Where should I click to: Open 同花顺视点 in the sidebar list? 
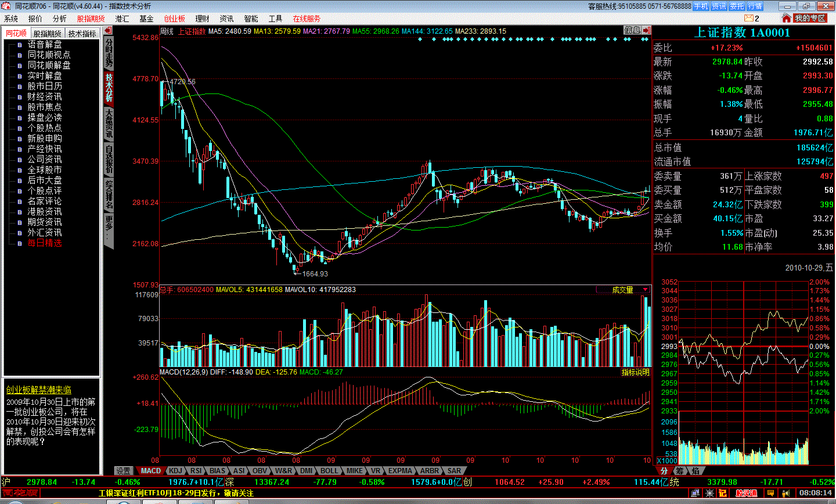tap(49, 55)
